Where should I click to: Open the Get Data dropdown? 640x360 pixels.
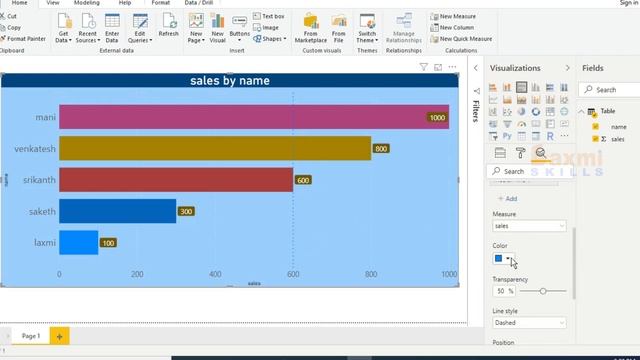click(x=64, y=28)
